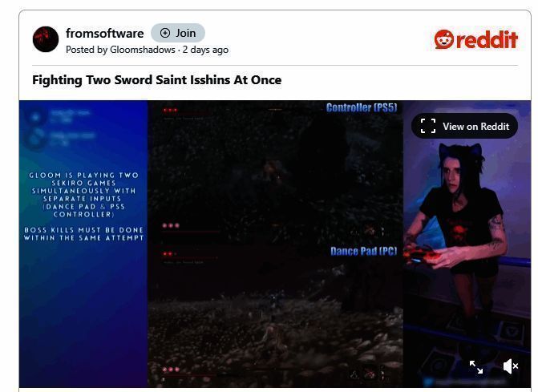Open Gloomshadows user profile
The height and width of the screenshot is (392, 538).
[x=143, y=50]
